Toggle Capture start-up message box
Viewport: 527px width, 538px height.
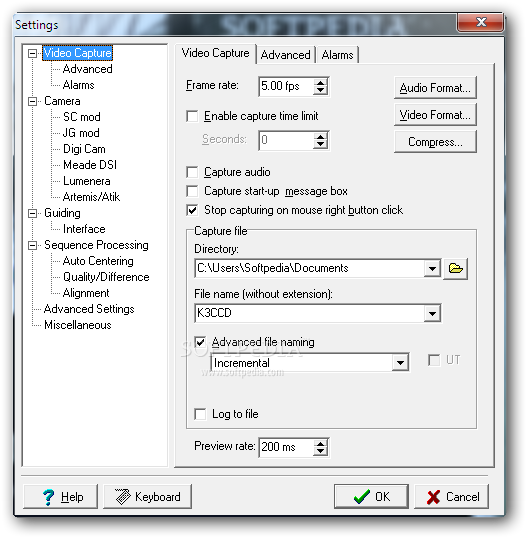192,191
